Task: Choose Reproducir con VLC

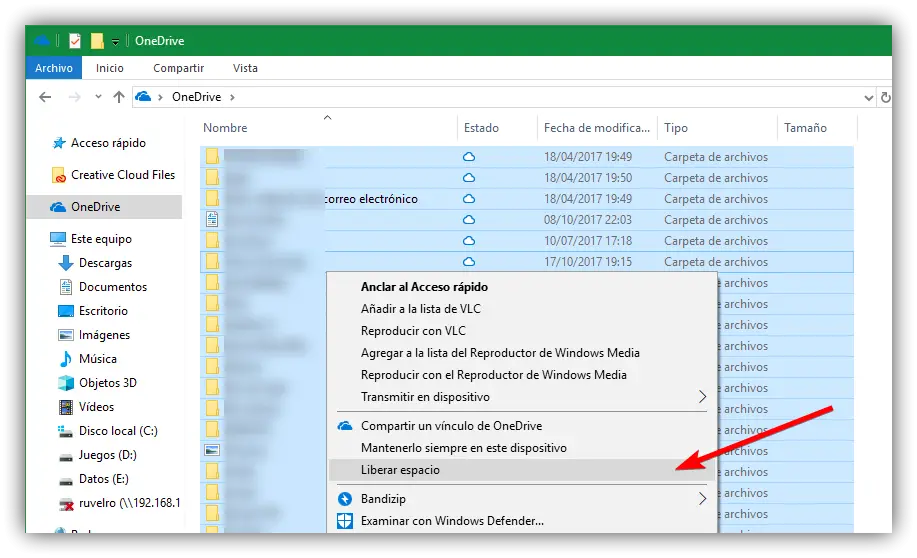Action: (522, 331)
